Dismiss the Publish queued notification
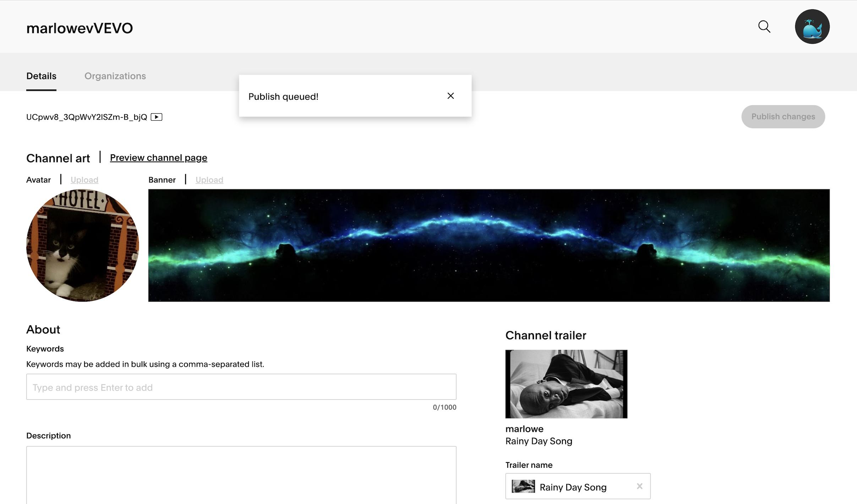This screenshot has width=857, height=504. (x=451, y=96)
